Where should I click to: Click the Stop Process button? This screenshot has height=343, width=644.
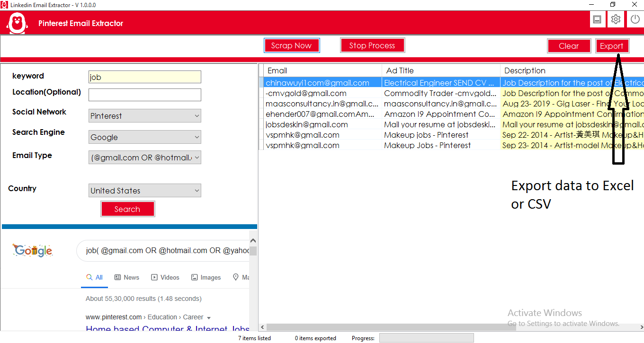click(x=372, y=45)
